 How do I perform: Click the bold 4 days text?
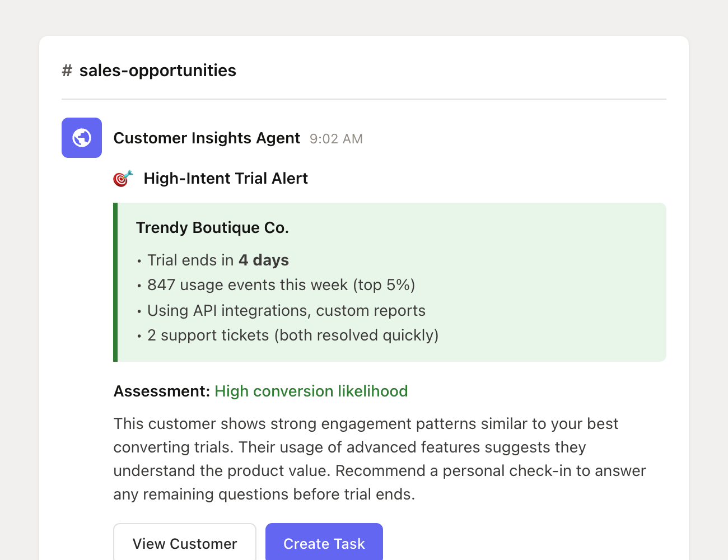click(x=264, y=260)
